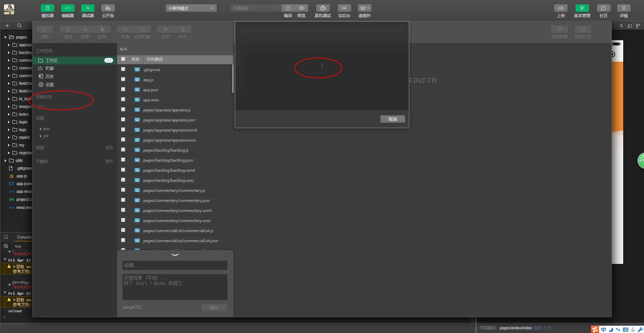Click the element inspect icon beside Console
The height and width of the screenshot is (333, 644).
(x=6, y=237)
